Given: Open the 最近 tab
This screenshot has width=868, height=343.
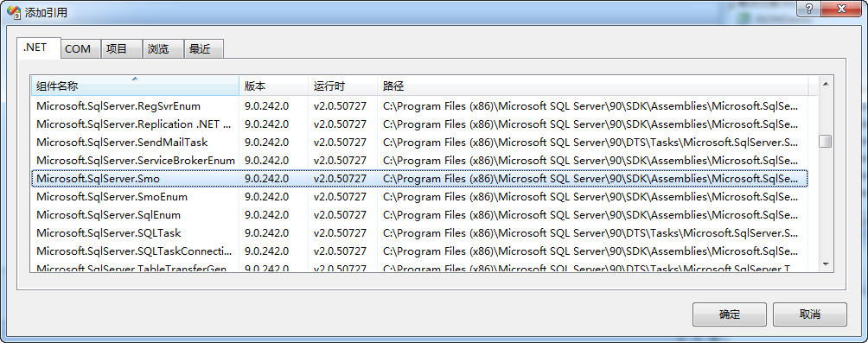Looking at the screenshot, I should point(204,48).
